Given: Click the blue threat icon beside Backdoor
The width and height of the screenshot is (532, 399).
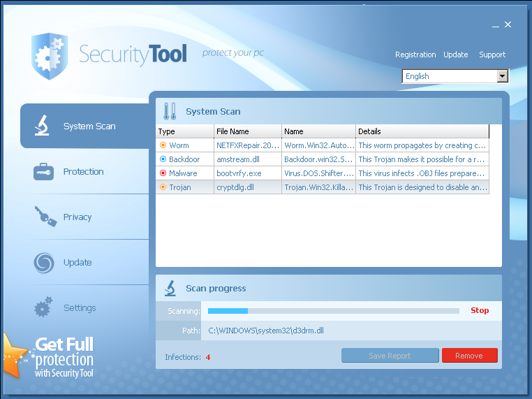Looking at the screenshot, I should [163, 159].
